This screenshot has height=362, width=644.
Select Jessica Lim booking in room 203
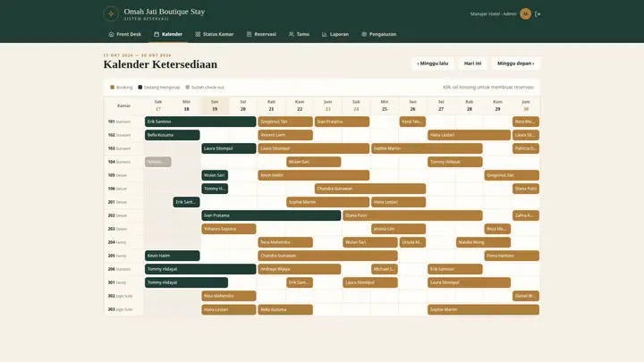[x=398, y=229]
